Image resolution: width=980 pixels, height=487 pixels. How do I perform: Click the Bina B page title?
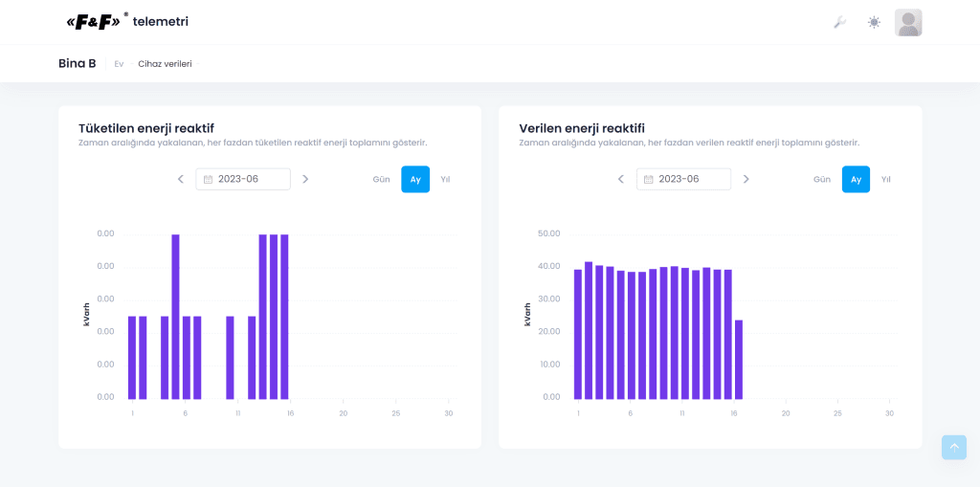pyautogui.click(x=78, y=63)
